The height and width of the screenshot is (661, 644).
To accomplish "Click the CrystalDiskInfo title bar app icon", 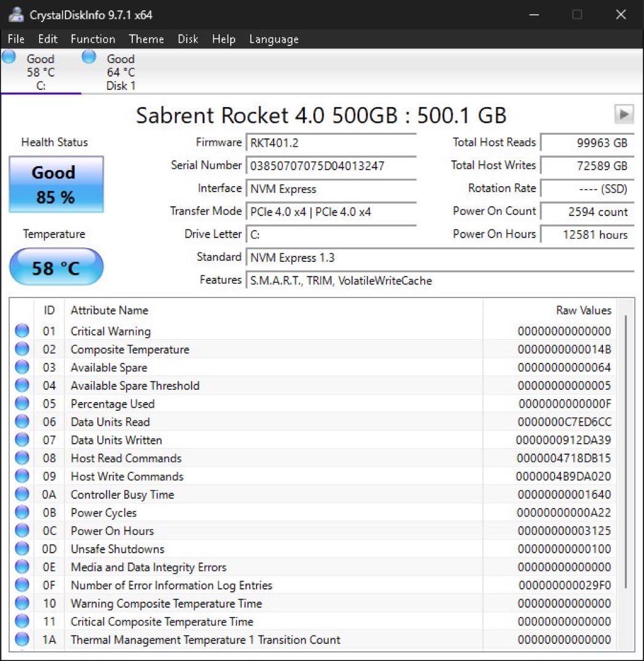I will pos(16,15).
